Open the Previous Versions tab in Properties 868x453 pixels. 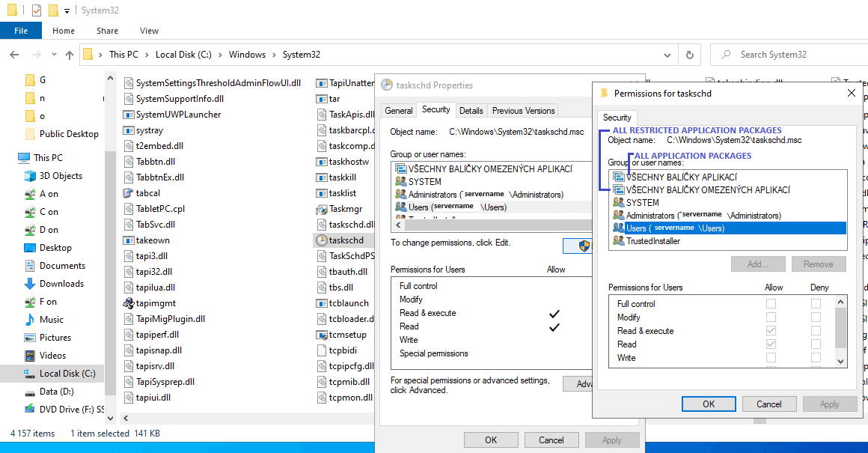[x=523, y=111]
